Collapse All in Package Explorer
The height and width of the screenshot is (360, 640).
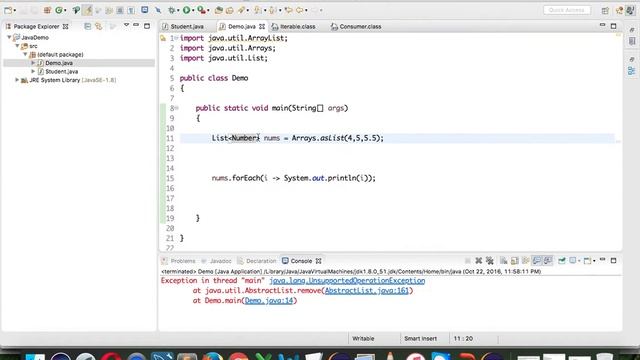click(x=87, y=27)
